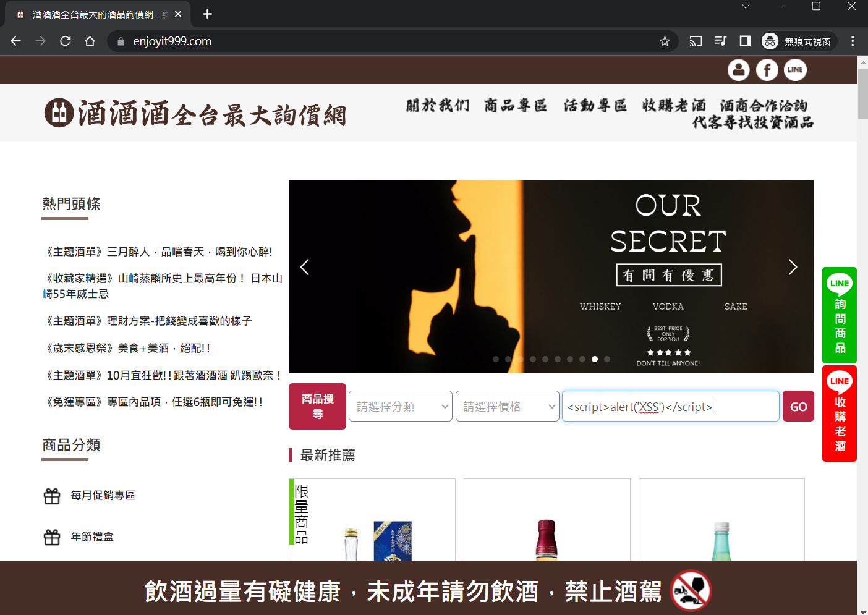Open the red bottle recommended product
This screenshot has height=615, width=868.
(547, 520)
